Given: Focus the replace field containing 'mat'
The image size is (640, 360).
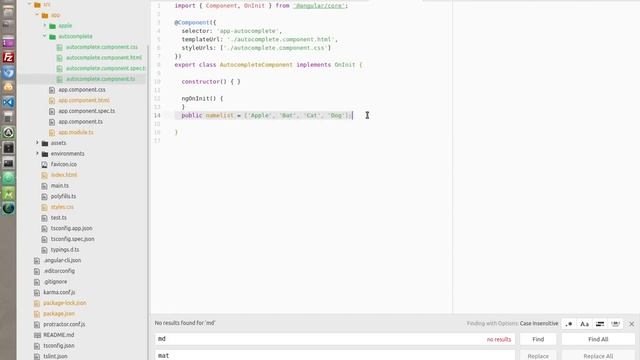Looking at the screenshot, I should click(x=335, y=356).
